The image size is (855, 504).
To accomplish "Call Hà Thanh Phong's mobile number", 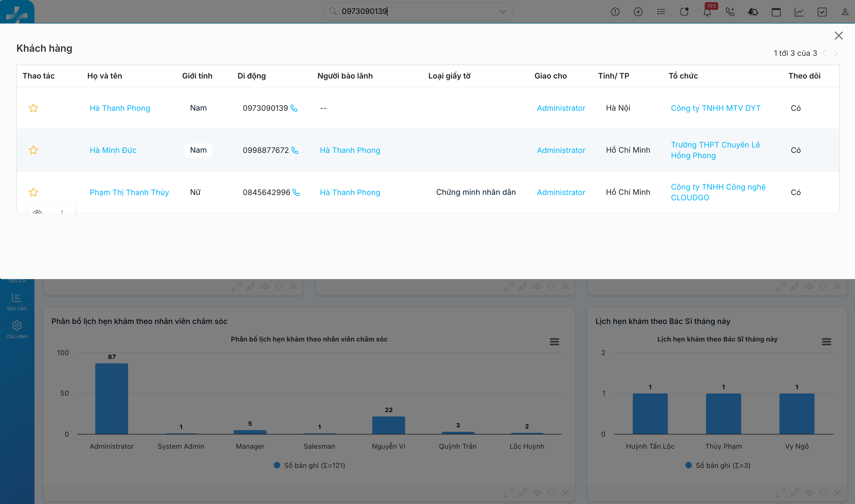I will coord(294,108).
